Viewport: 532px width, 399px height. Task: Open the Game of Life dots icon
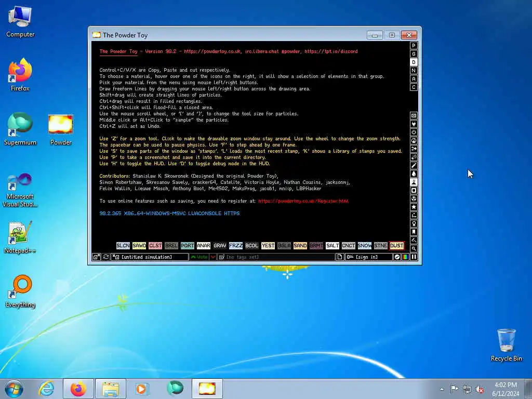tap(414, 216)
